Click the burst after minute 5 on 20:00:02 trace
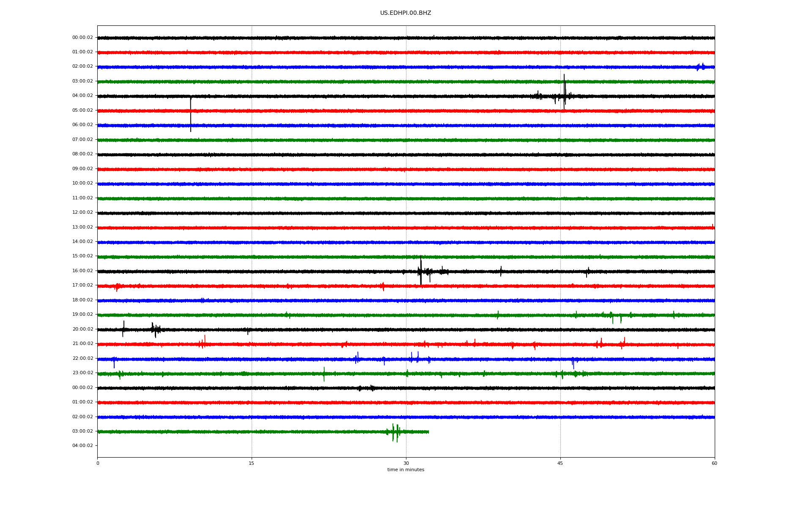Screen dimensions: 812x508 (x=156, y=329)
